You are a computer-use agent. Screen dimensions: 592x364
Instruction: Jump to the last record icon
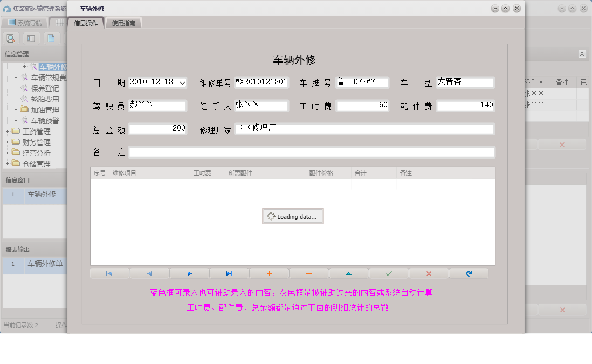click(229, 273)
